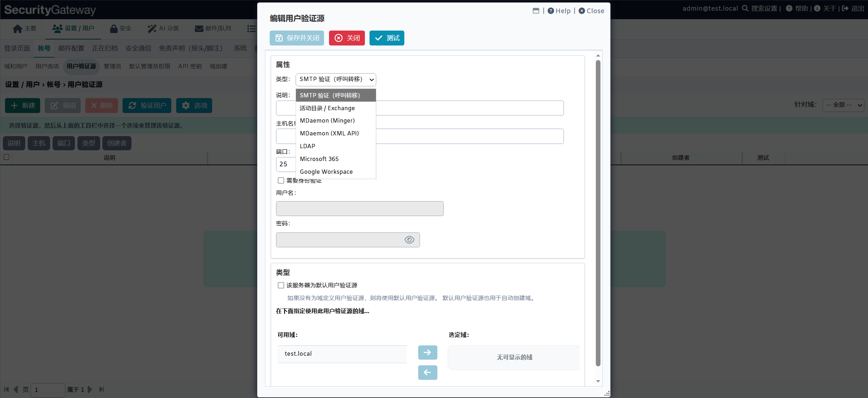Click scrollbar down arrow in dialog
Viewport: 868px width, 398px height.
[x=598, y=381]
